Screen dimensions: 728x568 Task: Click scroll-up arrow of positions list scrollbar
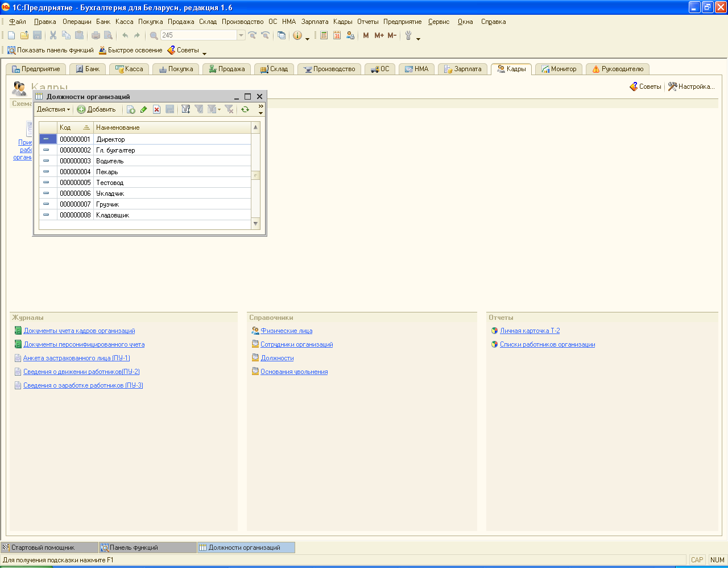255,127
